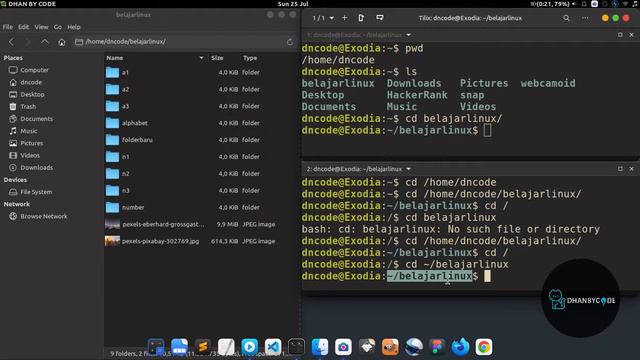
Task: Open the View menu in file manager
Action: [x=41, y=27]
